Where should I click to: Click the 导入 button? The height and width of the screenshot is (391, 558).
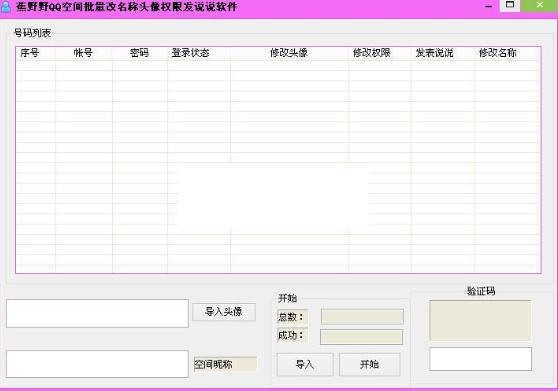[x=305, y=364]
